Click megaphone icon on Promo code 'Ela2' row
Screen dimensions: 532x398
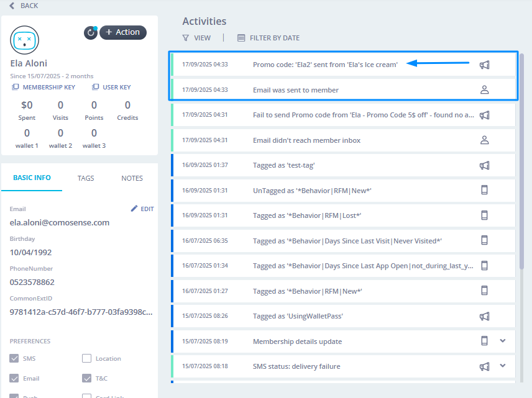485,65
